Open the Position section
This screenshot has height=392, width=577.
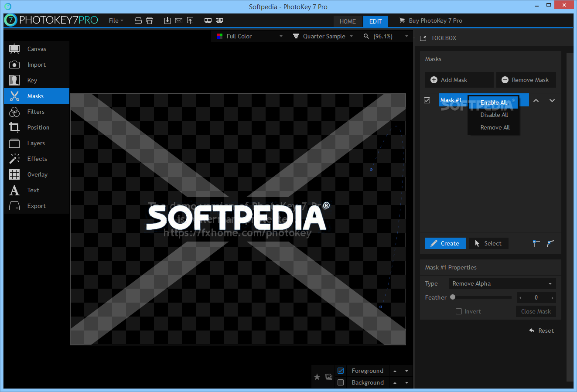click(x=37, y=127)
